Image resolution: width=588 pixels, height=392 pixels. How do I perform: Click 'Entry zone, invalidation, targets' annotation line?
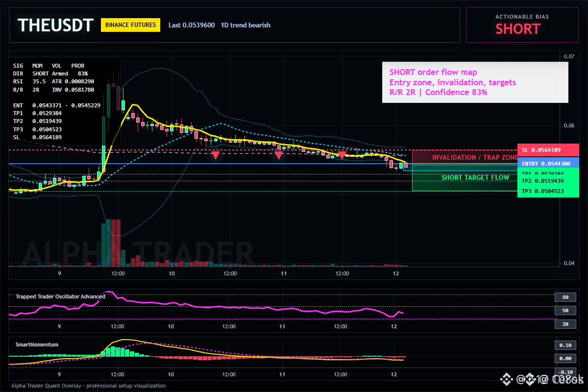tap(452, 82)
